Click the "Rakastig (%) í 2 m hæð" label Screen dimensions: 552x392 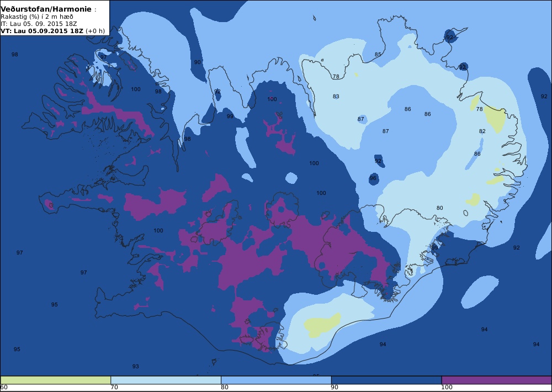click(x=36, y=17)
